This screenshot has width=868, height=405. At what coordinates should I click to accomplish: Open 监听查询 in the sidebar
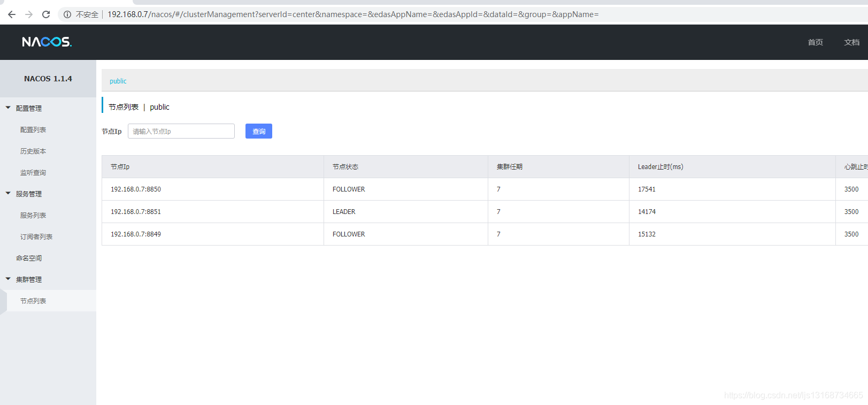coord(33,172)
